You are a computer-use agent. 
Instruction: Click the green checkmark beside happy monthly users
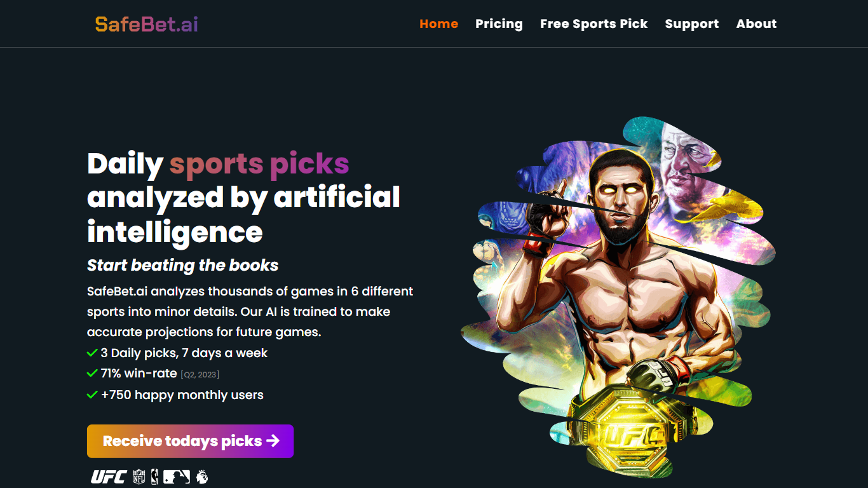click(x=92, y=395)
